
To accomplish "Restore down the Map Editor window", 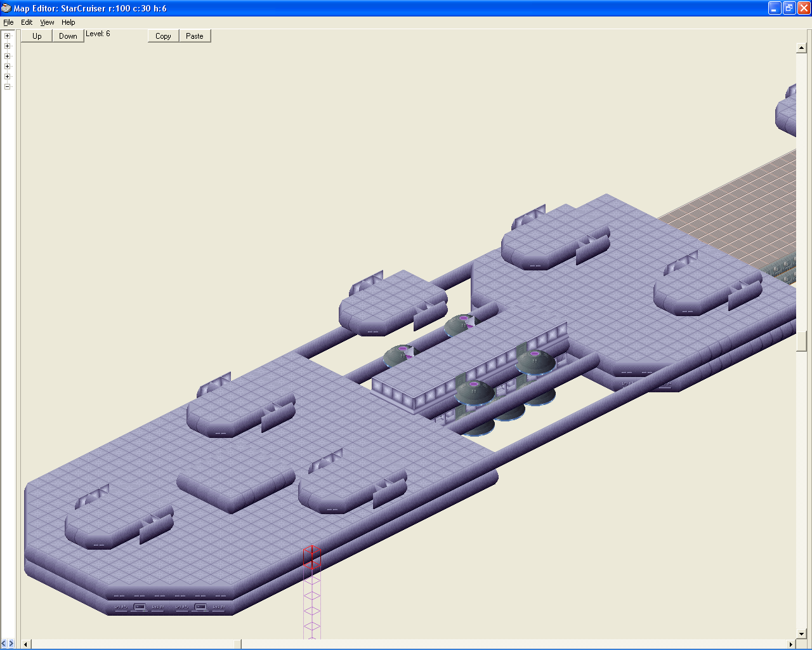I will tap(789, 8).
